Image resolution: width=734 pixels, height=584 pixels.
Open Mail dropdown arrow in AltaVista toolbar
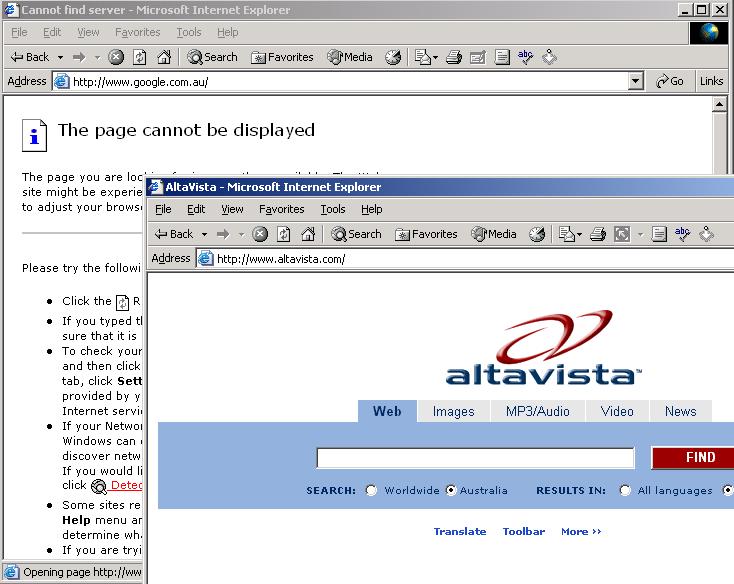[x=580, y=234]
